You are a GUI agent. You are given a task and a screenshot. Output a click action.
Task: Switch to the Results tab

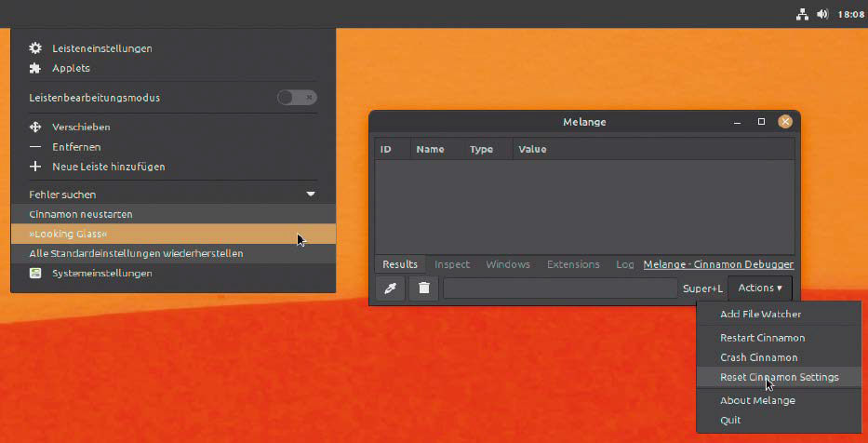coord(400,264)
